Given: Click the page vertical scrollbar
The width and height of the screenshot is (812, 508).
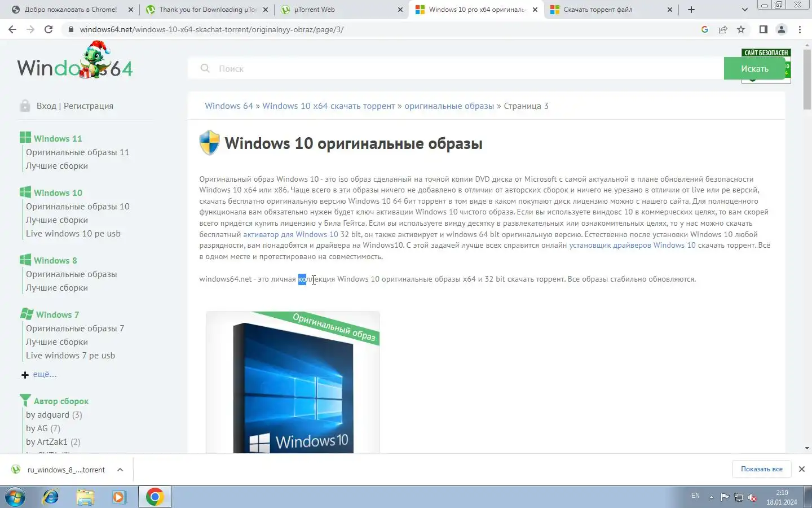Looking at the screenshot, I should (x=807, y=78).
